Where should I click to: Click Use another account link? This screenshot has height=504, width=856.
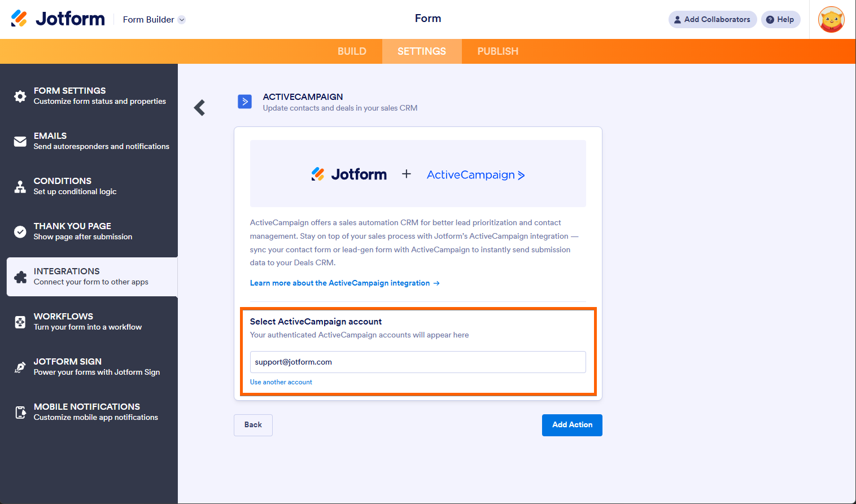point(281,382)
